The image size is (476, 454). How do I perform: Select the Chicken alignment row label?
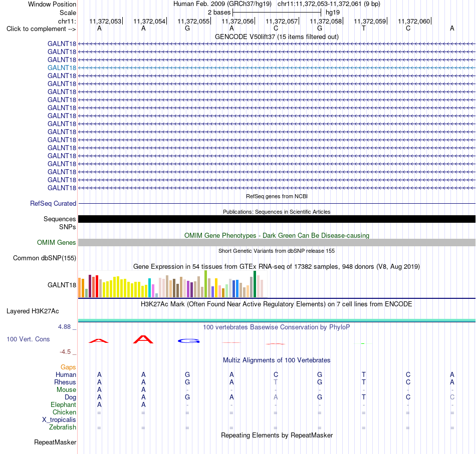[x=64, y=412]
